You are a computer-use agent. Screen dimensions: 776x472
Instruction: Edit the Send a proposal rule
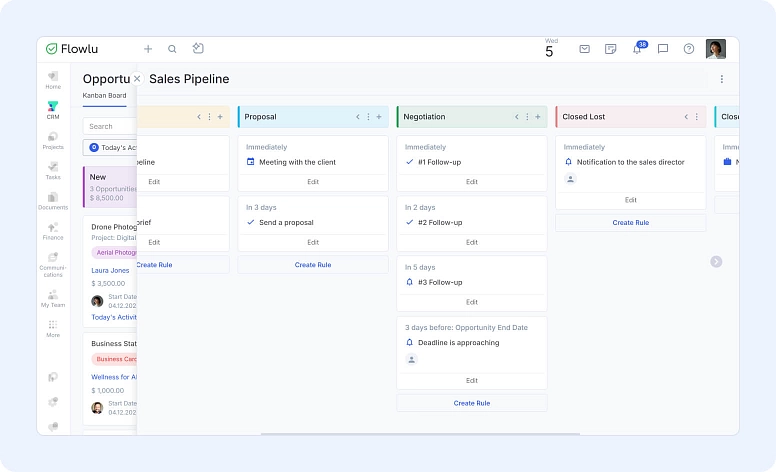[x=313, y=242]
